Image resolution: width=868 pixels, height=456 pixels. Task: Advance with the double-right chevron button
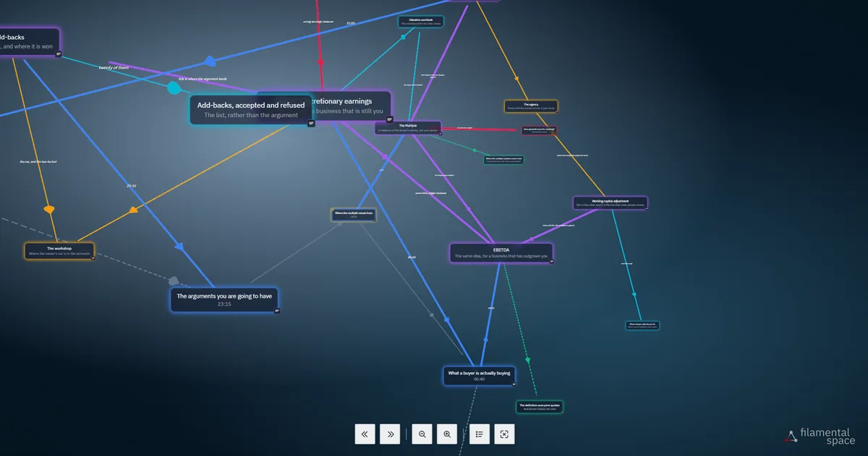(x=391, y=434)
